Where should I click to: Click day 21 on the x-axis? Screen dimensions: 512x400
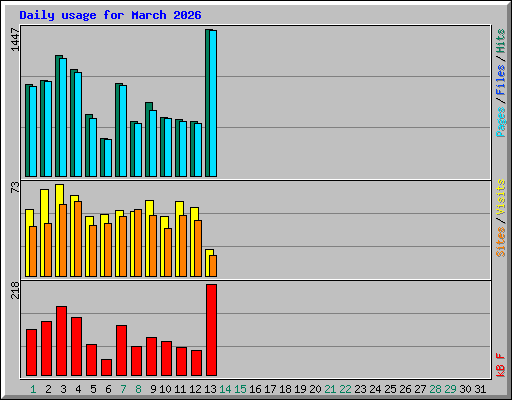coord(330,389)
